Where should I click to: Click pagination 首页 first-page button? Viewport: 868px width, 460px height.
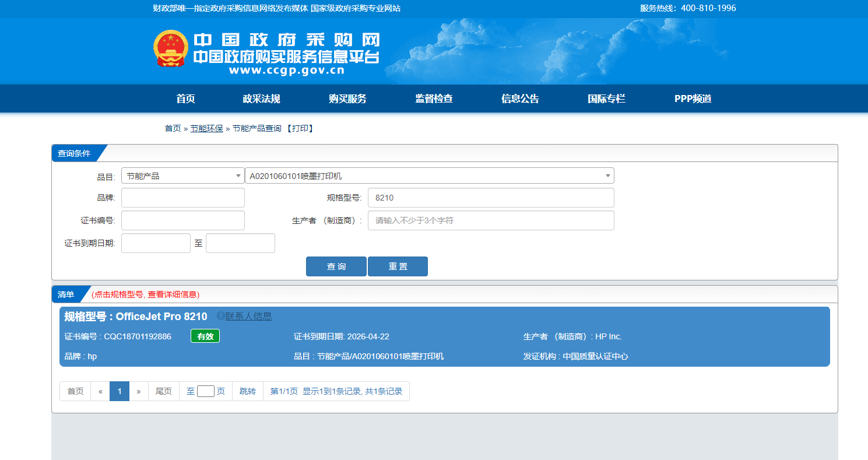click(75, 391)
